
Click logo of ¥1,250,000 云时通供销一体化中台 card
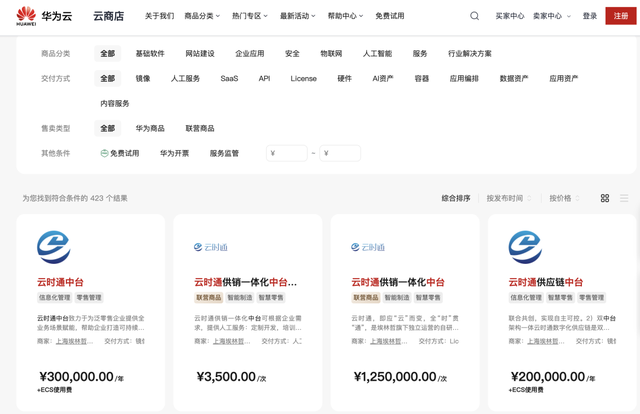(368, 247)
